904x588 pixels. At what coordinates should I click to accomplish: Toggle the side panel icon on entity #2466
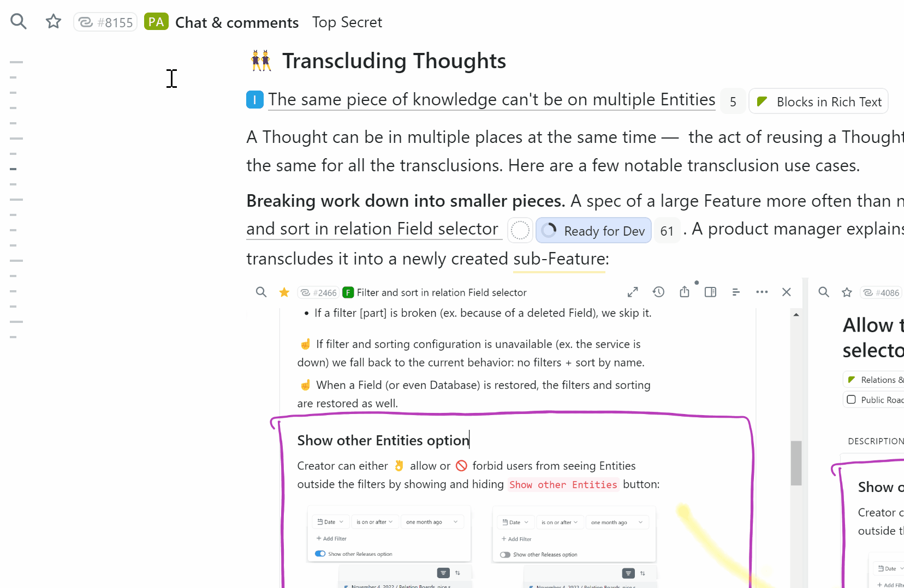(x=710, y=292)
